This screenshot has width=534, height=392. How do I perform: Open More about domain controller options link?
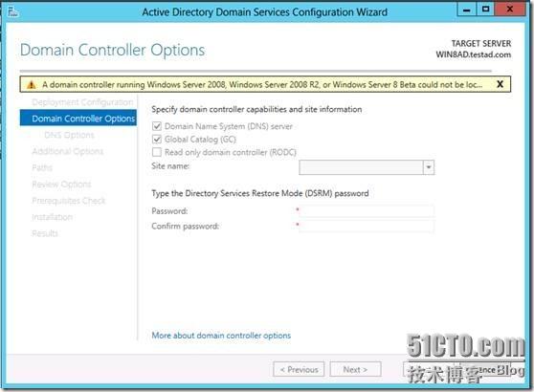coord(221,336)
